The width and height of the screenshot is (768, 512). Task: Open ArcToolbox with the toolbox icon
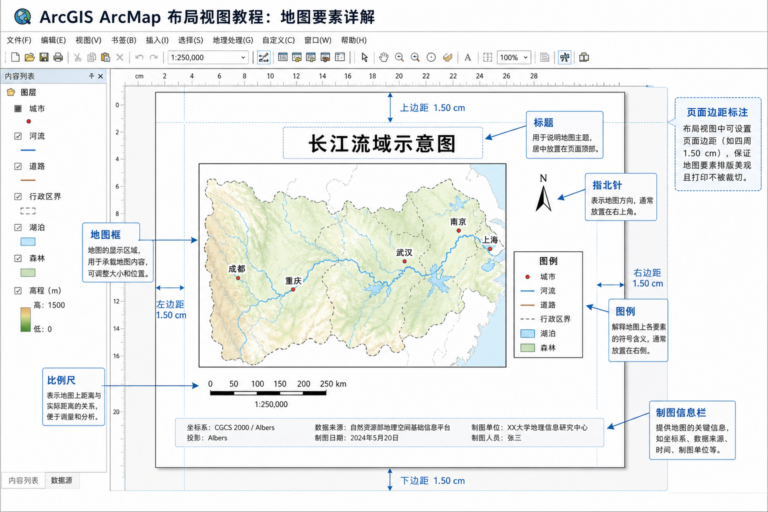pos(584,57)
